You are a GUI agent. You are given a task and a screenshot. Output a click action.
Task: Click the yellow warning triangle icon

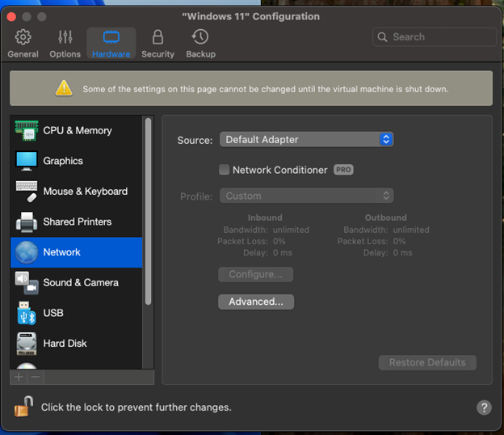pyautogui.click(x=64, y=88)
